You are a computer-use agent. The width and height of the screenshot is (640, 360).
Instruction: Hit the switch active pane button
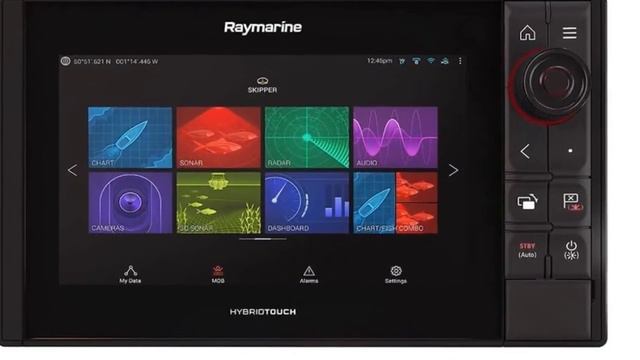click(x=527, y=202)
